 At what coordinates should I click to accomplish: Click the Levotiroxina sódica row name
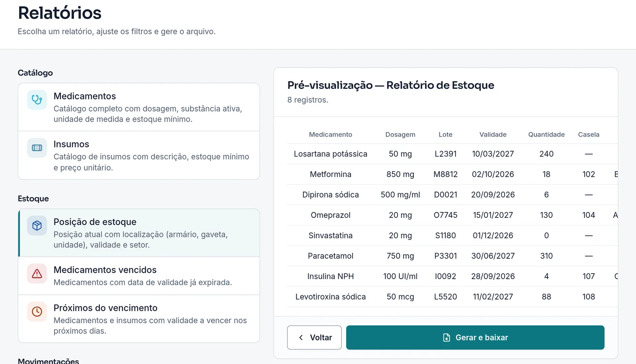331,297
